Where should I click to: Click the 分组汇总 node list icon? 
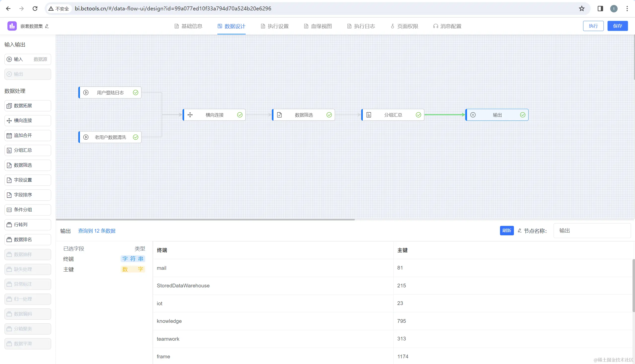point(368,115)
